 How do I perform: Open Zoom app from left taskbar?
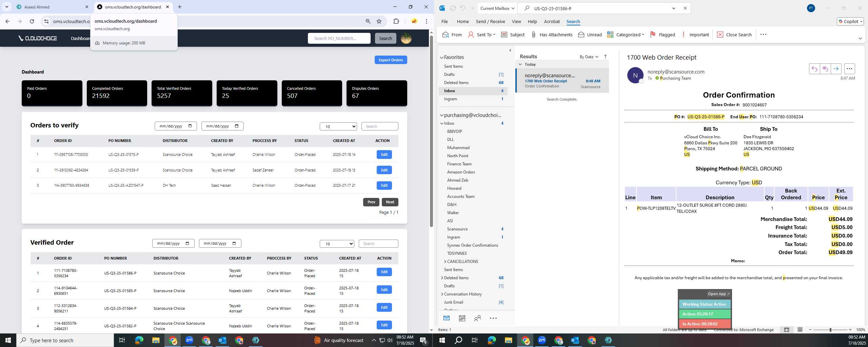[189, 340]
